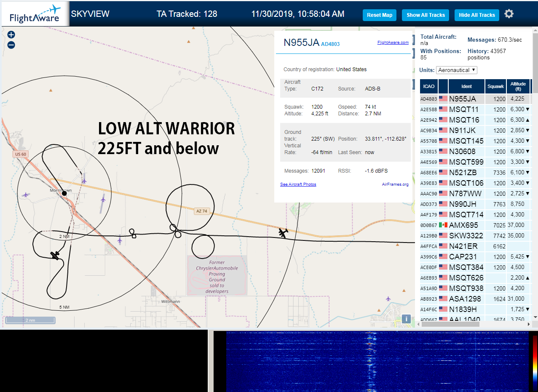
Task: Select the MSQT714 row
Action: pos(475,215)
